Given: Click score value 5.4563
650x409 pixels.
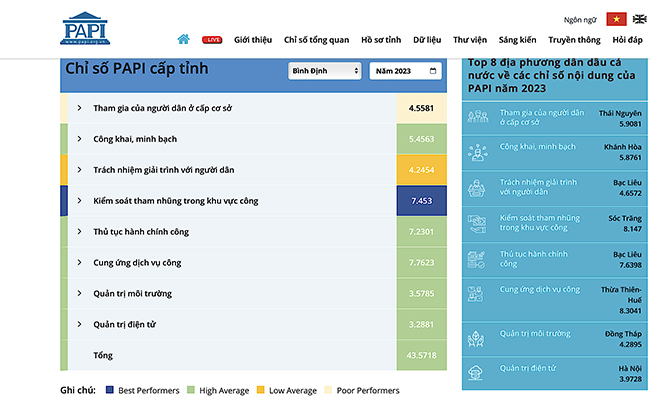Looking at the screenshot, I should coord(421,139).
